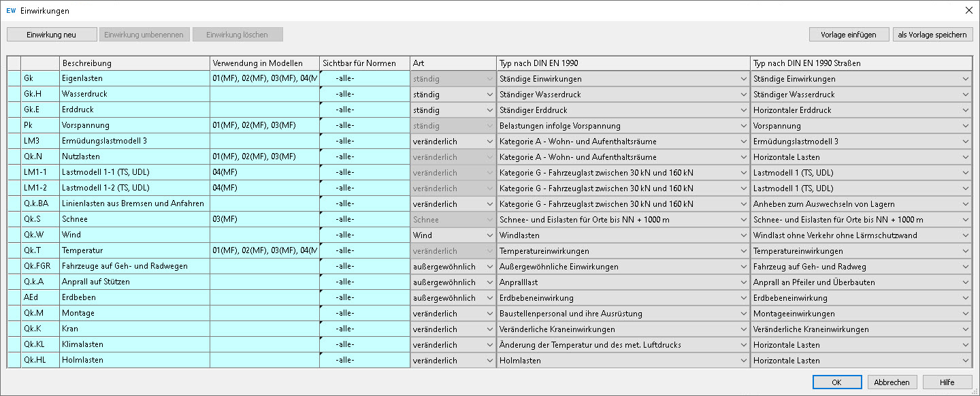This screenshot has height=396, width=980.
Task: Confirm dialog with OK
Action: click(x=836, y=382)
